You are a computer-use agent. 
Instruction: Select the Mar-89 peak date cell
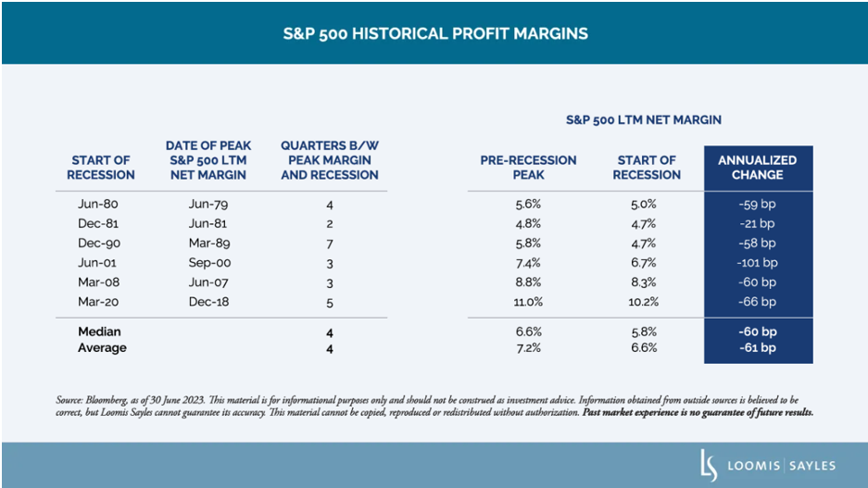[210, 243]
